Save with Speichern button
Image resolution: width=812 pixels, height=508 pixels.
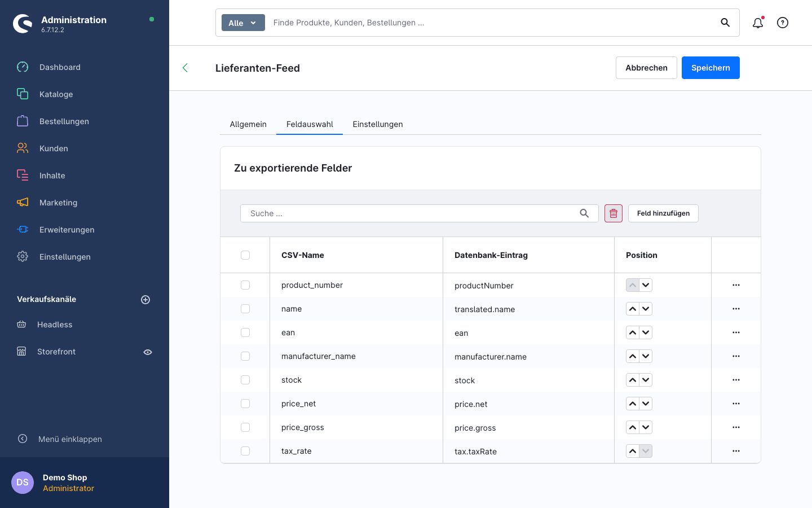pos(710,68)
